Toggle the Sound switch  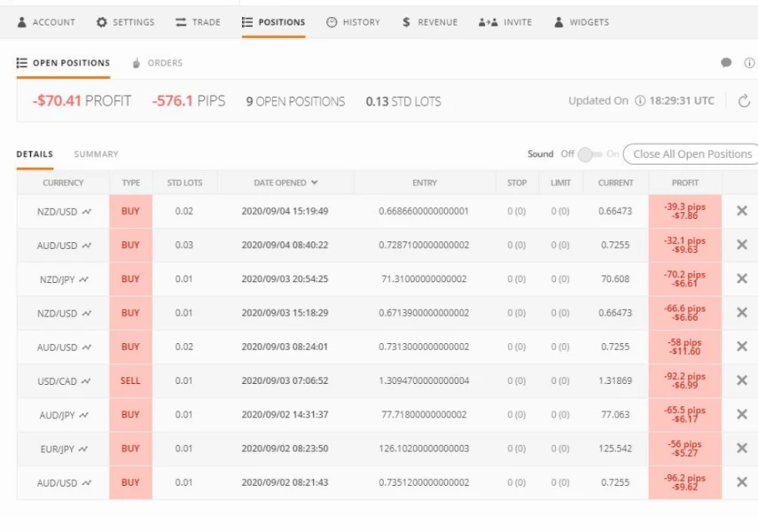pos(590,154)
